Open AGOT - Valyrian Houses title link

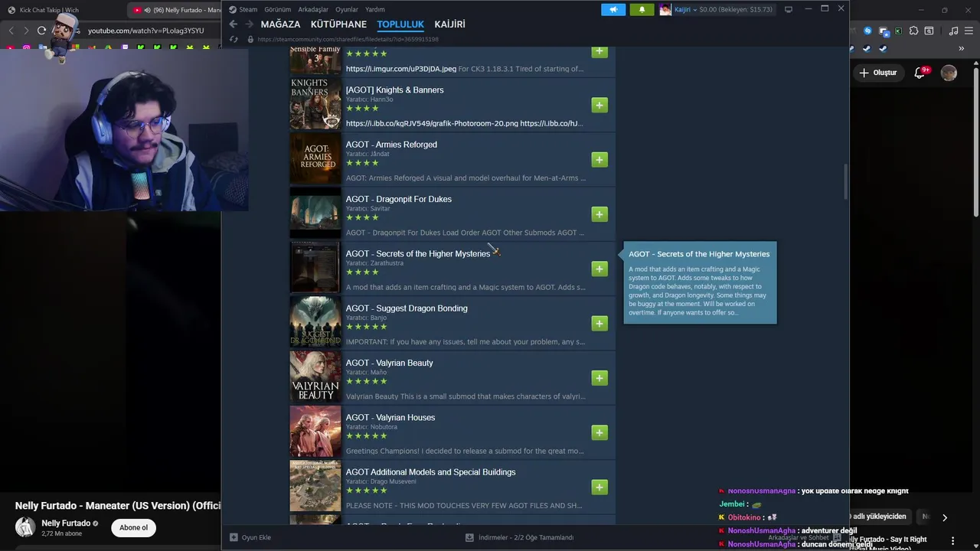point(390,417)
